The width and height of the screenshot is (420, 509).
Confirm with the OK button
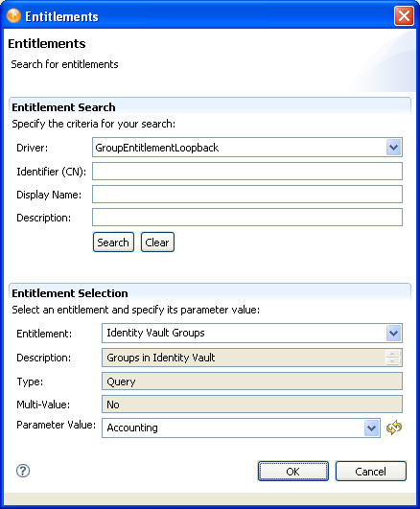click(293, 471)
